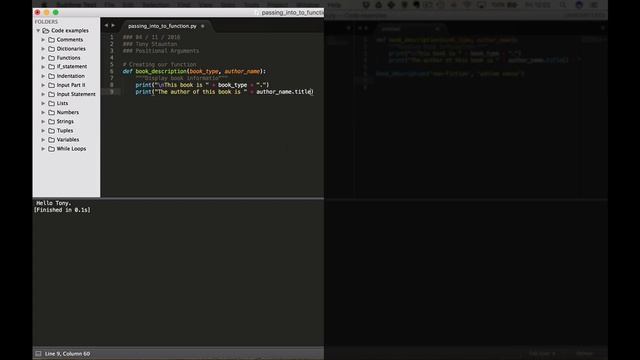Viewport: 640px width, 360px height.
Task: Select the Comments folder label
Action: pyautogui.click(x=70, y=40)
